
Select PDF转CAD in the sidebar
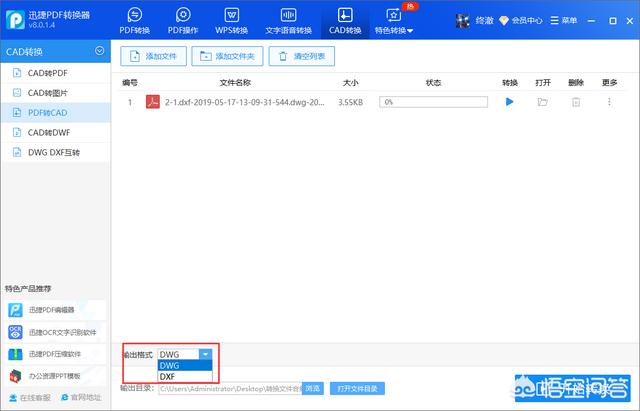[56, 113]
